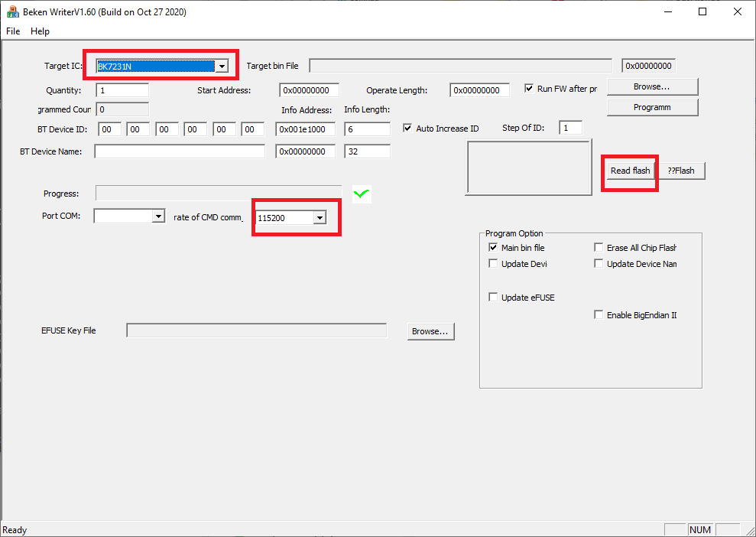Enable the Update Devi checkbox
Image resolution: width=756 pixels, height=537 pixels.
[493, 264]
